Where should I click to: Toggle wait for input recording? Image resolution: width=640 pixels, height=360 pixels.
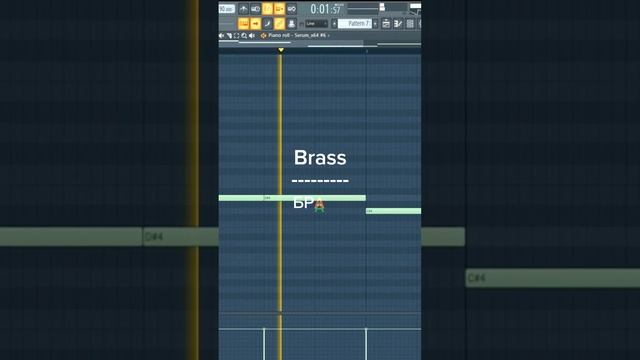pyautogui.click(x=256, y=9)
